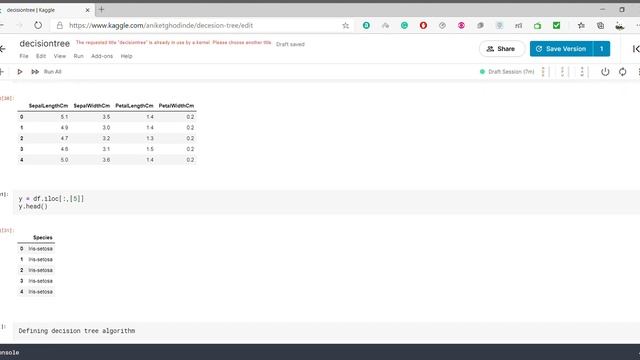Click the PetalWidthCm column header
Image resolution: width=640 pixels, height=360 pixels.
coord(176,106)
